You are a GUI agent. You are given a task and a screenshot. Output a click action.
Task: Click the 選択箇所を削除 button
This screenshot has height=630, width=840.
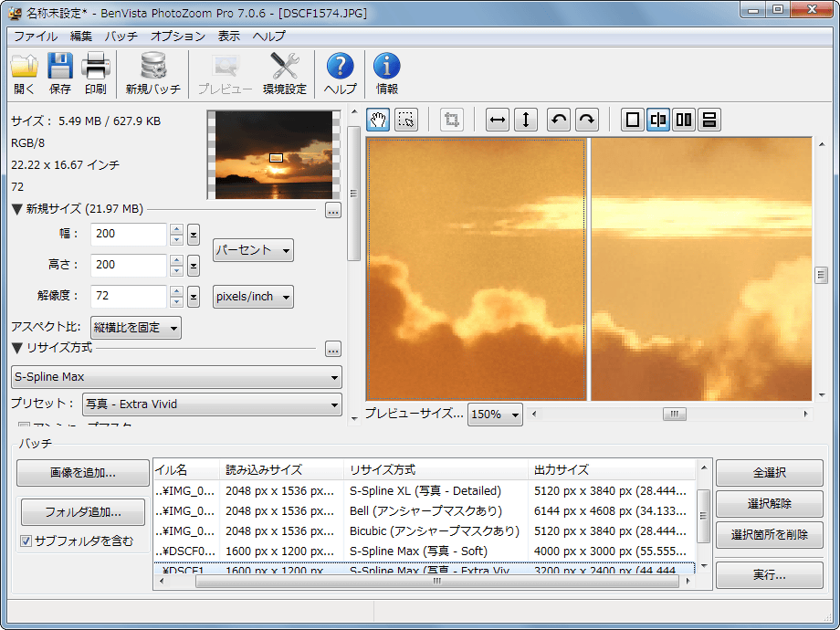click(770, 535)
